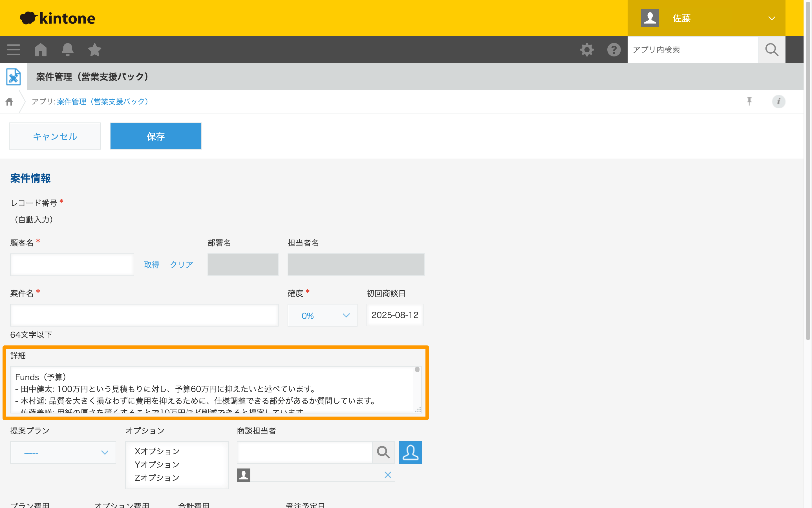Select Yオプション in the list
This screenshot has width=812, height=508.
(x=157, y=464)
